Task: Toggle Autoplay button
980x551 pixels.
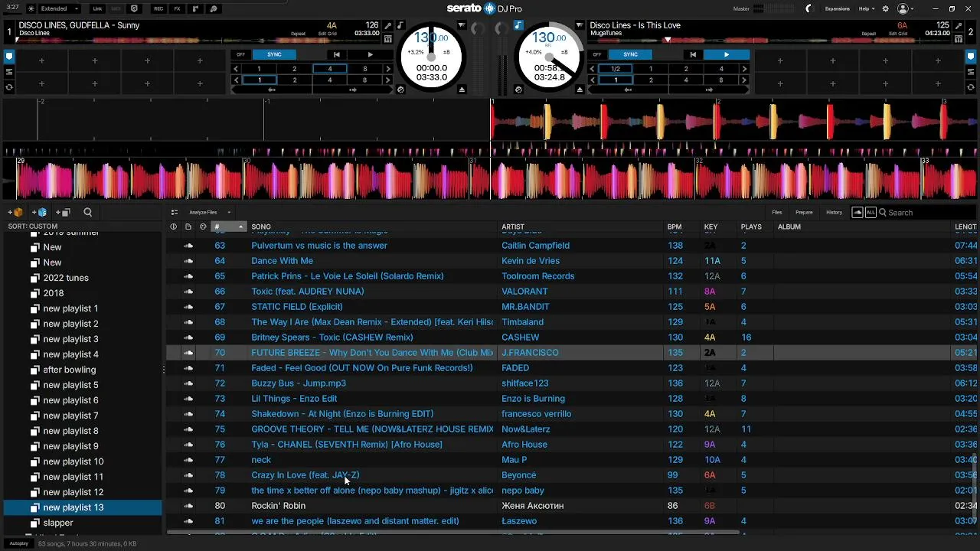Action: coord(19,543)
